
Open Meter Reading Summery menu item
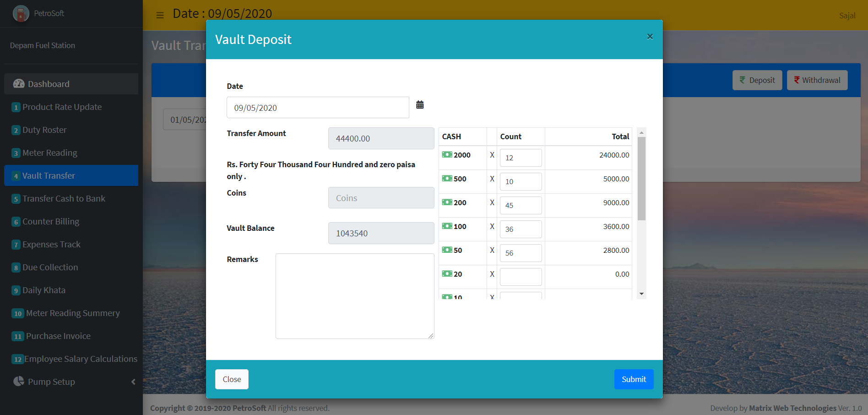click(x=73, y=313)
